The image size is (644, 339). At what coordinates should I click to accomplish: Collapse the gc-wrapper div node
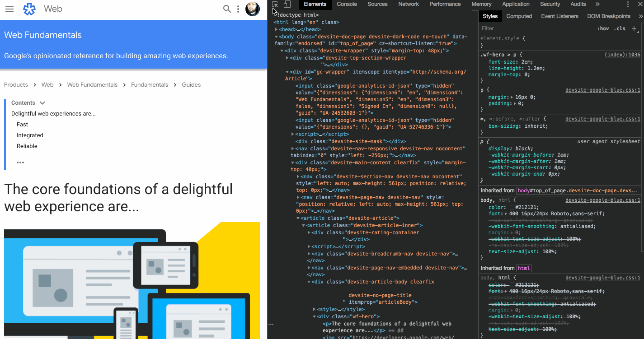[287, 72]
